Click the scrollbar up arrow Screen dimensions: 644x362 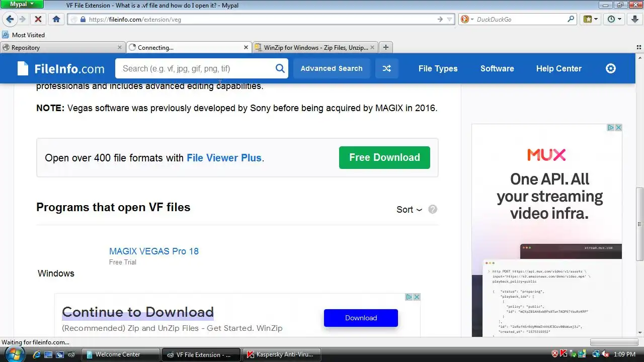pos(640,58)
